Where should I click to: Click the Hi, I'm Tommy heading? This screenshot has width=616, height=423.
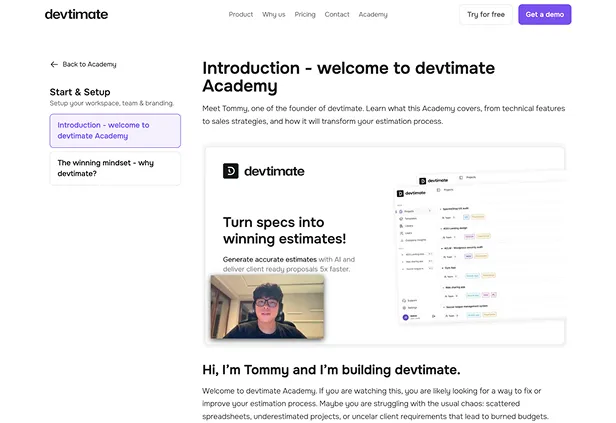pyautogui.click(x=331, y=369)
